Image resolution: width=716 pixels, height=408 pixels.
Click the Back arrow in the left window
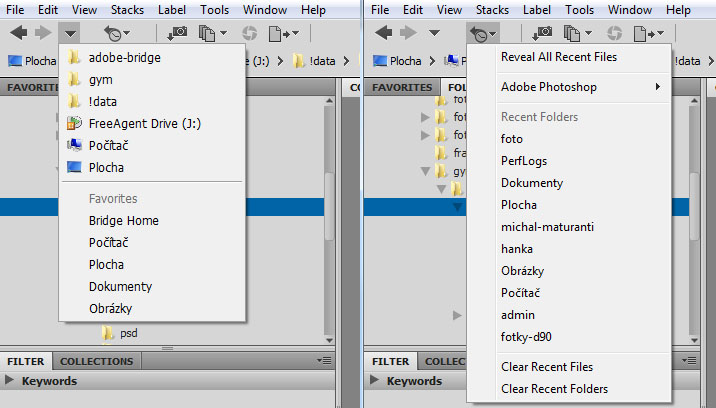18,33
